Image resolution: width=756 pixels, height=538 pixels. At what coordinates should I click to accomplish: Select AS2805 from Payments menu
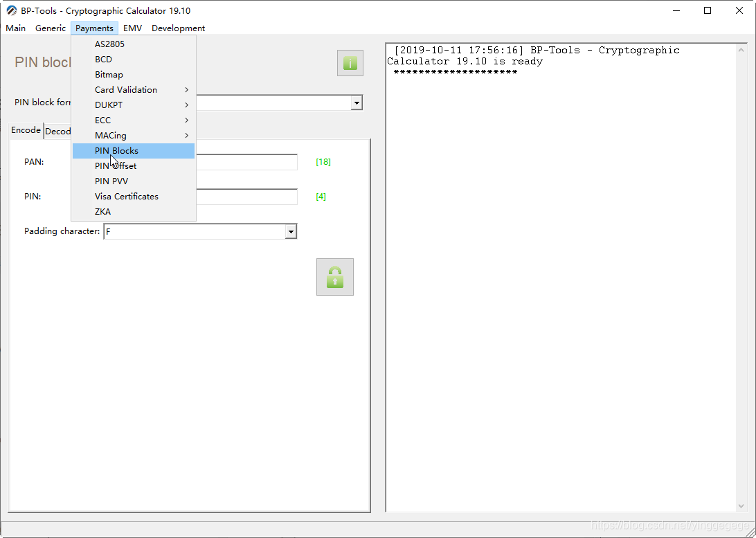click(134, 44)
